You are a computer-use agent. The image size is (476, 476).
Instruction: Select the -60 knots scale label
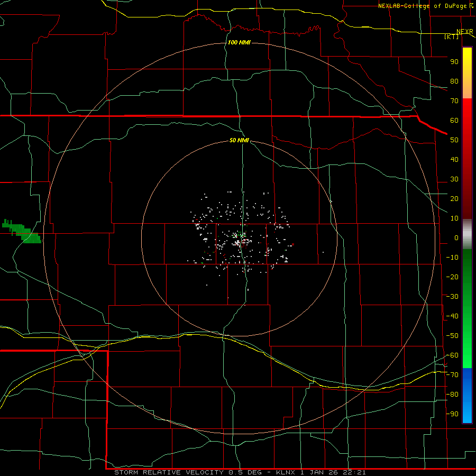click(452, 355)
